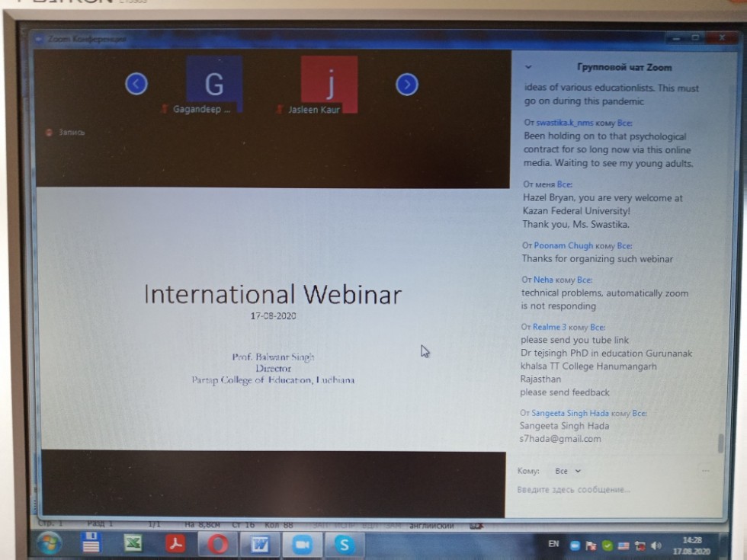Click sender name swastika.k_nms in chat
This screenshot has height=560, width=747.
point(564,123)
